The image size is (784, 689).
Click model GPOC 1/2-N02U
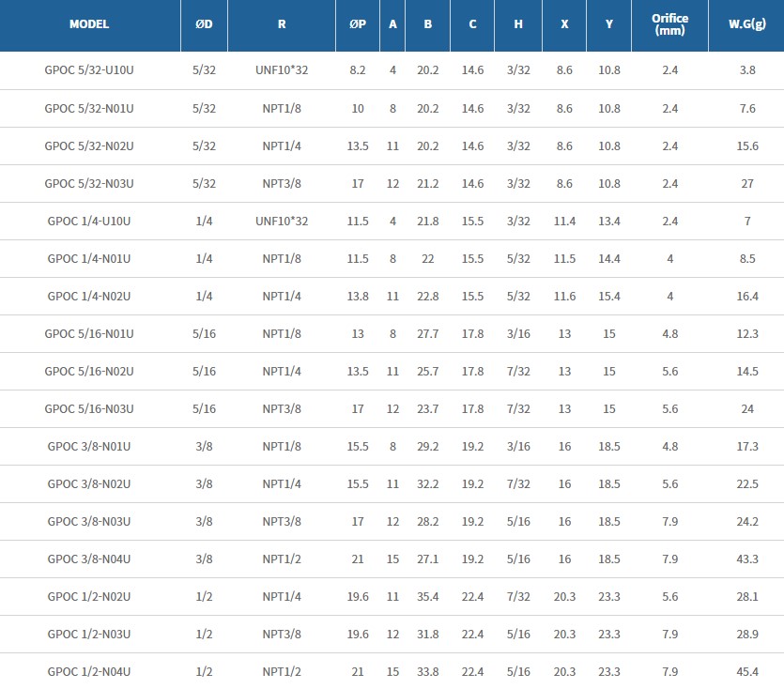coord(89,596)
